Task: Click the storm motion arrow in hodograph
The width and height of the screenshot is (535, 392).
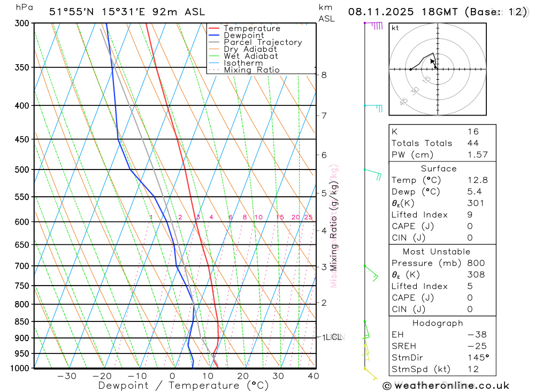Action: point(433,64)
